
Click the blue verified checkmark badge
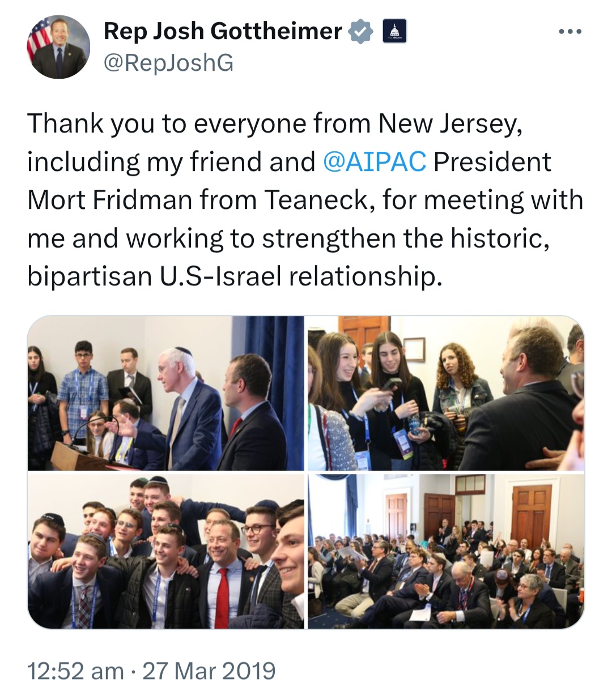tap(360, 31)
